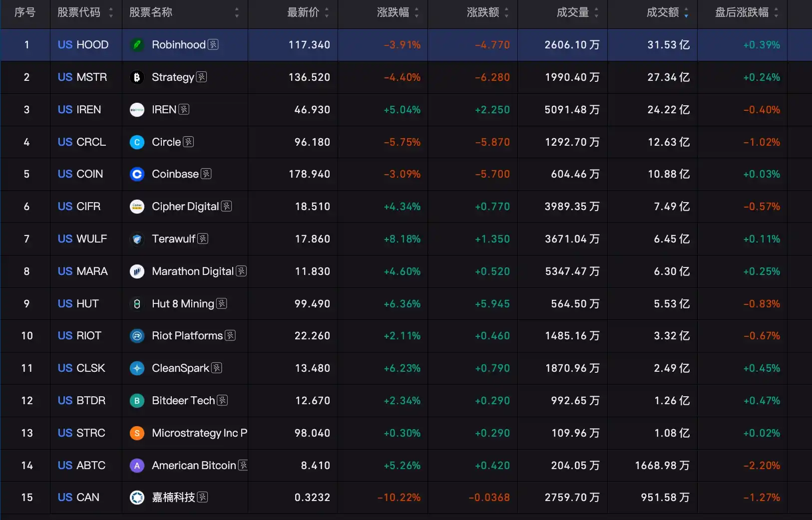The height and width of the screenshot is (520, 812).
Task: Click the badge icon next to Coinbase
Action: (206, 174)
